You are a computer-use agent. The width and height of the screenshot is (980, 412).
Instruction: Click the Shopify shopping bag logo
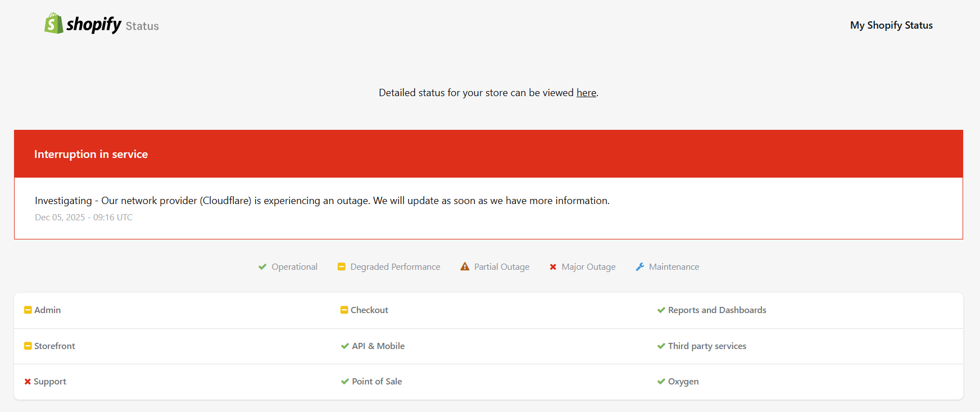pos(53,24)
